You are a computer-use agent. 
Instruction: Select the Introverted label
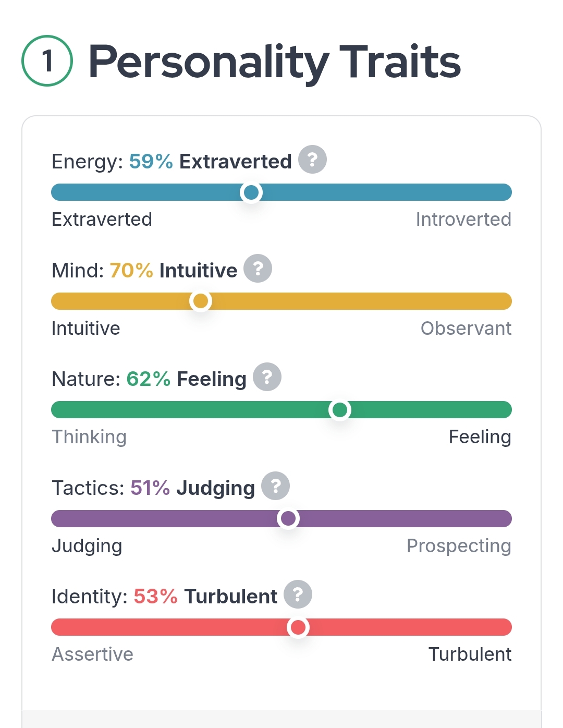pos(463,220)
